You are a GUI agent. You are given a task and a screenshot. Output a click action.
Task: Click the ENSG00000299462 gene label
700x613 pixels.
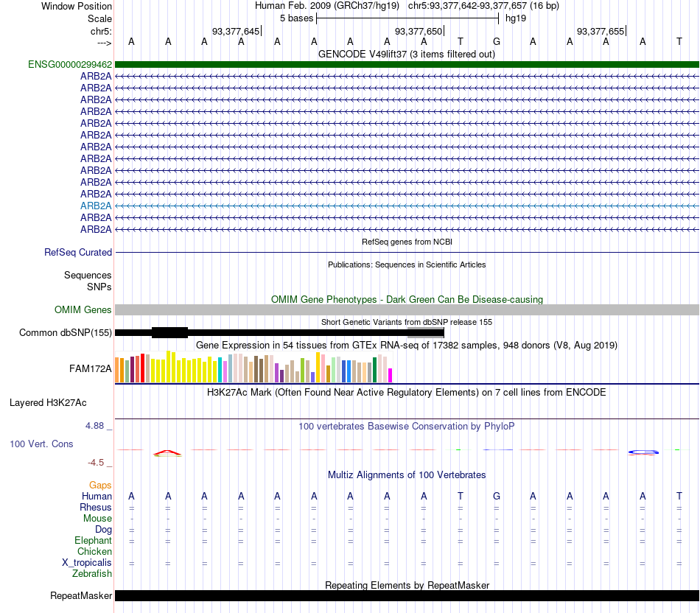tap(70, 64)
